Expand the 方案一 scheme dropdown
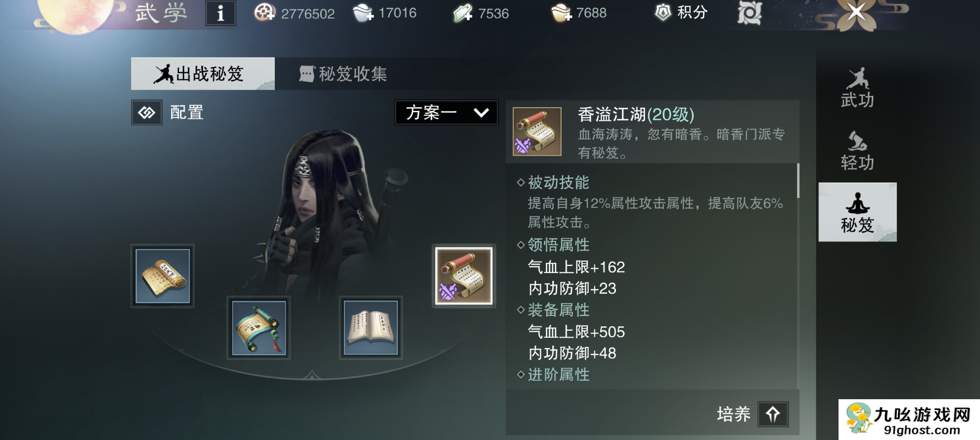 click(x=446, y=113)
